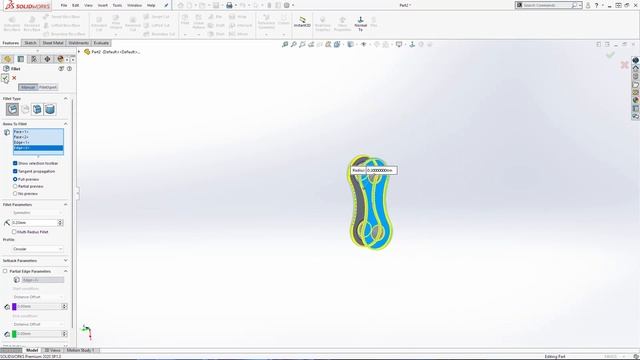Click the Search Commands field
This screenshot has width=640, height=360.
[x=549, y=5]
